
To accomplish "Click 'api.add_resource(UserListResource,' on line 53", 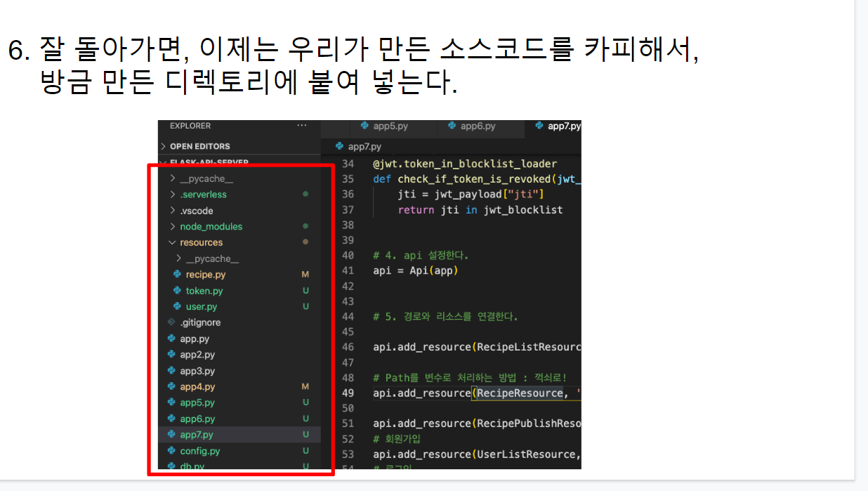I will click(477, 454).
